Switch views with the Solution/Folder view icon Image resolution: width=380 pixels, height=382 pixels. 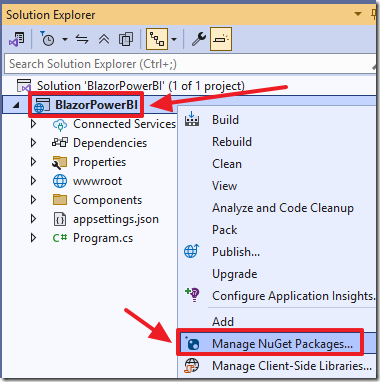pyautogui.click(x=16, y=40)
